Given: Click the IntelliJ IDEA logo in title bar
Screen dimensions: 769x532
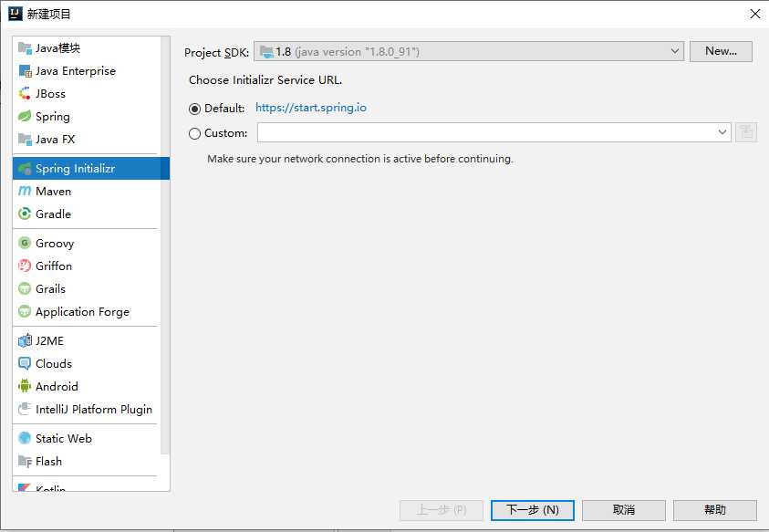Looking at the screenshot, I should click(x=16, y=14).
